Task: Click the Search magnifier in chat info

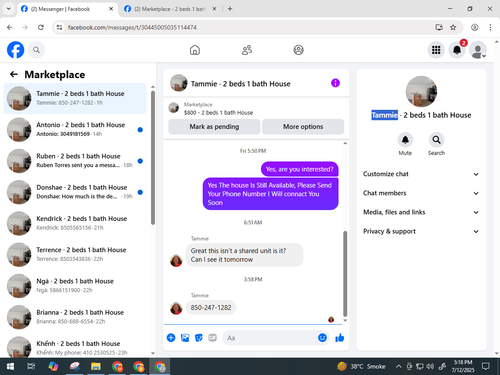Action: coord(436,140)
